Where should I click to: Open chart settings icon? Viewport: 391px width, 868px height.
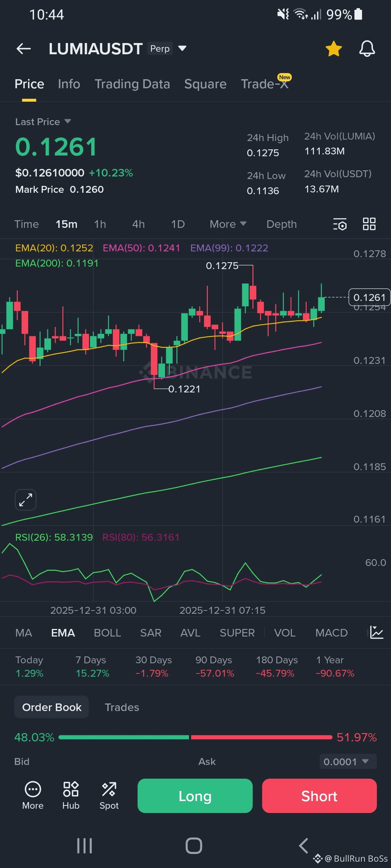tap(340, 224)
